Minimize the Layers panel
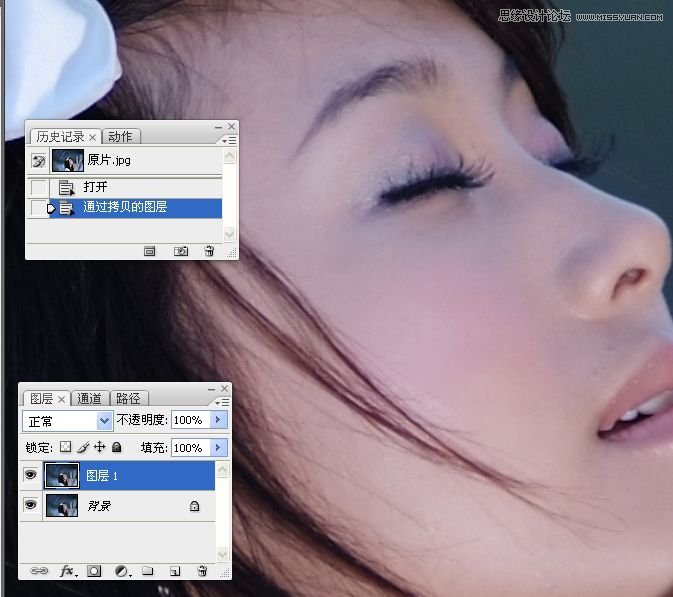 coord(212,389)
